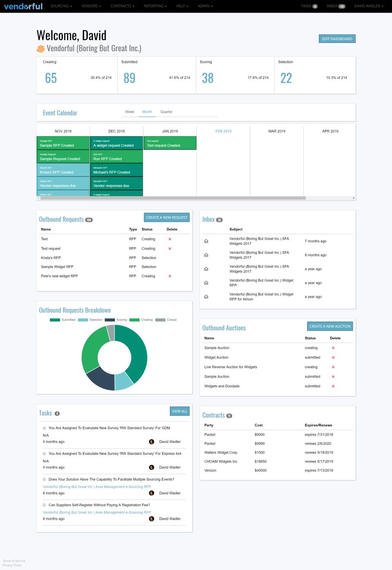Select the FEB 2019 calendar column header
Screen dimensions: 392x570
223,131
